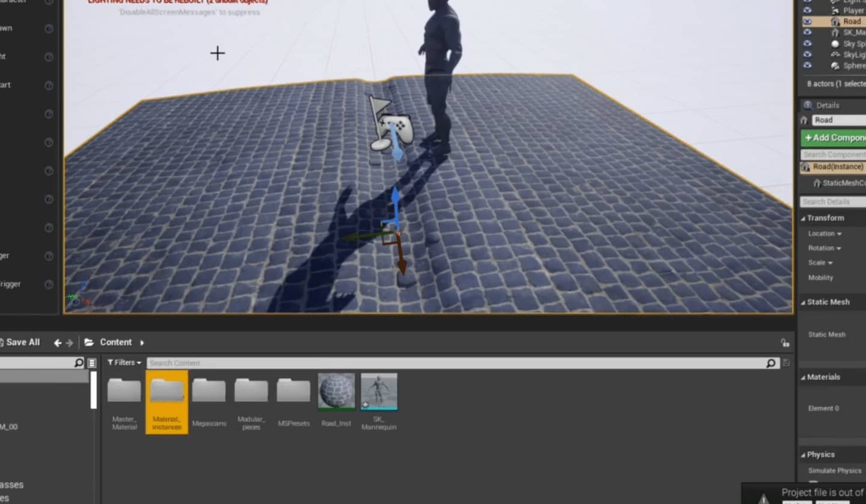Open the Location dropdown under Transform
Viewport: 866px width, 504px height.
(x=825, y=233)
